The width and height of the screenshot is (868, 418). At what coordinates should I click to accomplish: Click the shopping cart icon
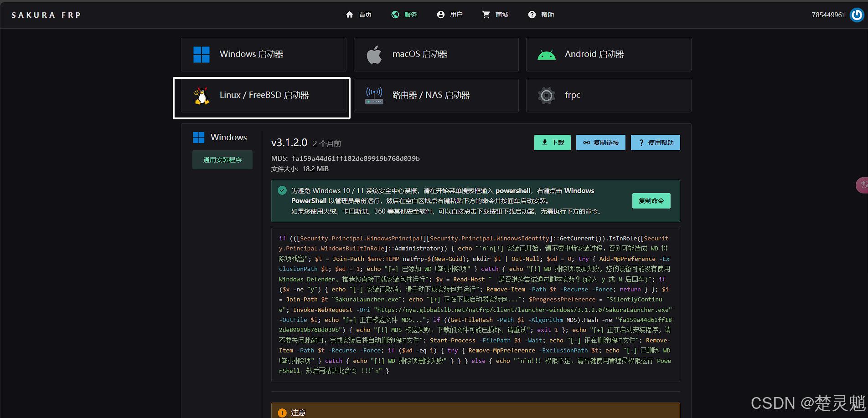click(486, 15)
